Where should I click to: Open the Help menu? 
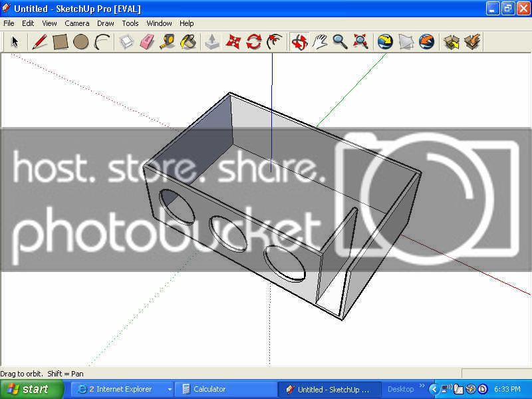(187, 23)
